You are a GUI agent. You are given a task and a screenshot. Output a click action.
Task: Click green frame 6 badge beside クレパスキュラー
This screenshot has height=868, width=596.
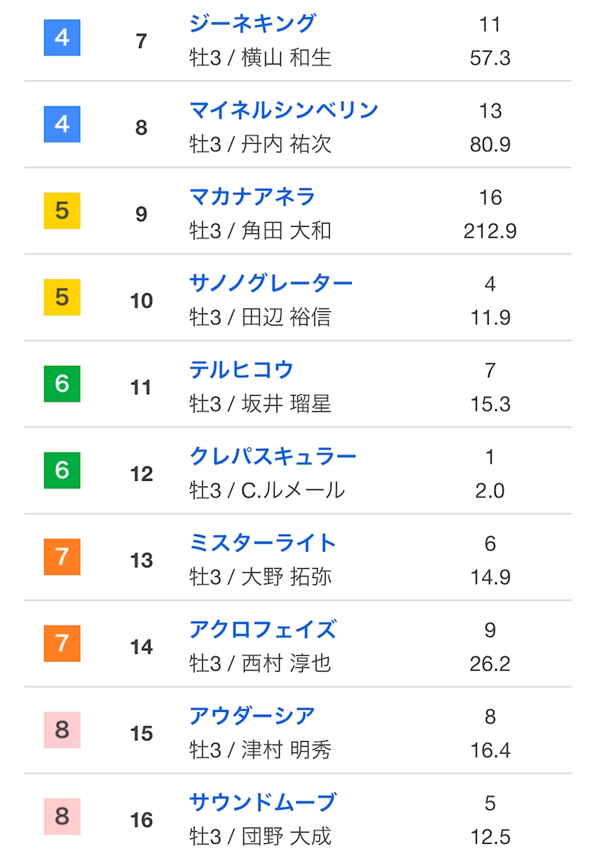(62, 470)
